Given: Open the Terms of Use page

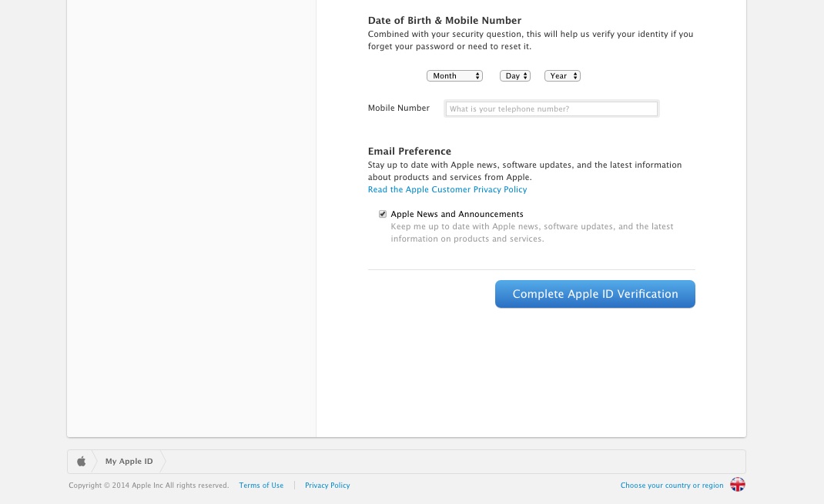Looking at the screenshot, I should click(261, 485).
